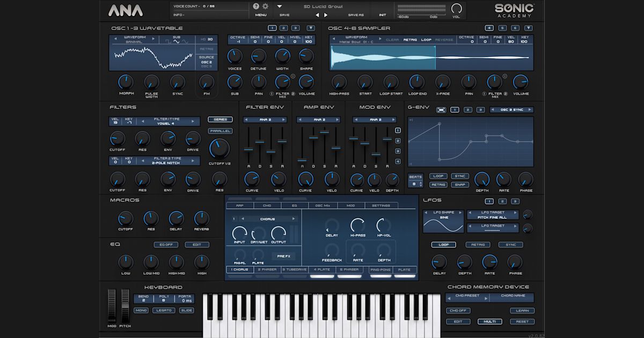The width and height of the screenshot is (644, 338).
Task: Click the PITCH wheel
Action: 125,305
